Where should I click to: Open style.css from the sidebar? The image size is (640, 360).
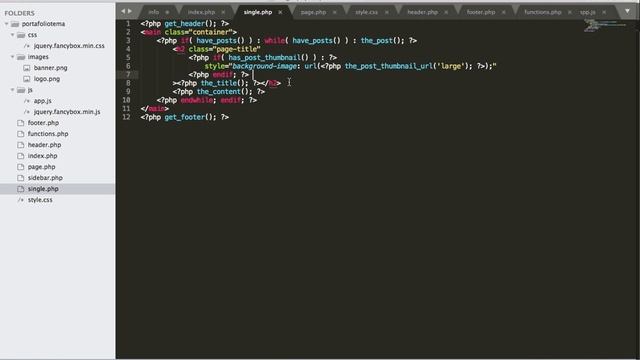(40, 200)
